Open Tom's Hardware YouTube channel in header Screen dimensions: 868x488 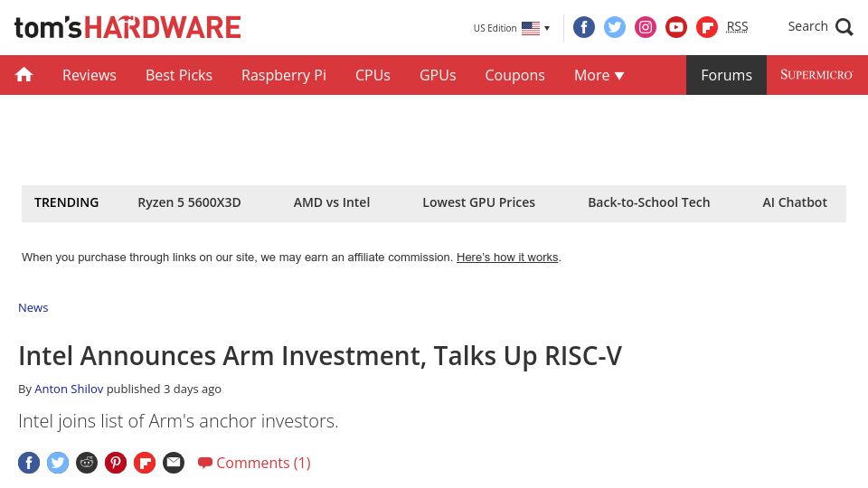click(x=676, y=27)
